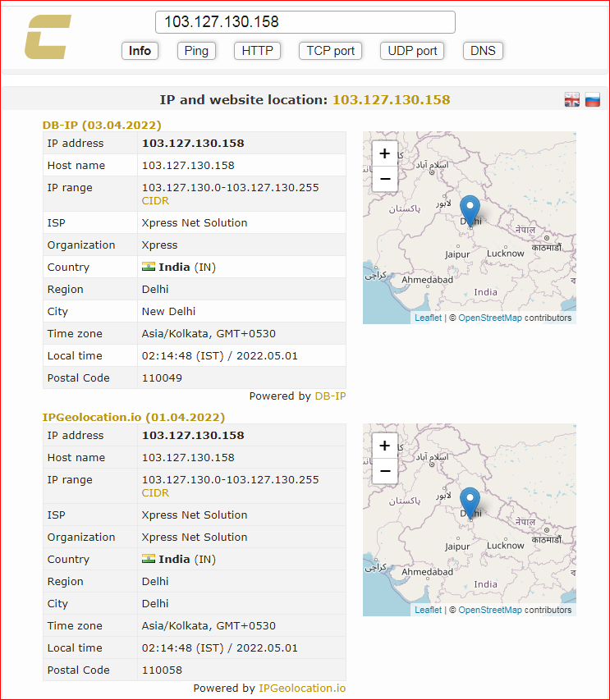Switch to English language flag

[x=571, y=99]
